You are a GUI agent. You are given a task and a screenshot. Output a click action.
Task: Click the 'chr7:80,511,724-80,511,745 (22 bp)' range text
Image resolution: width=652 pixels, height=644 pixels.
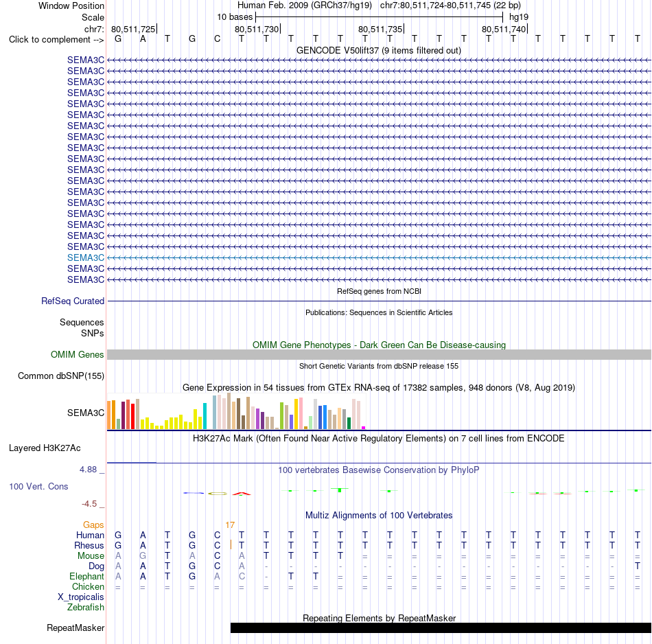(450, 5)
